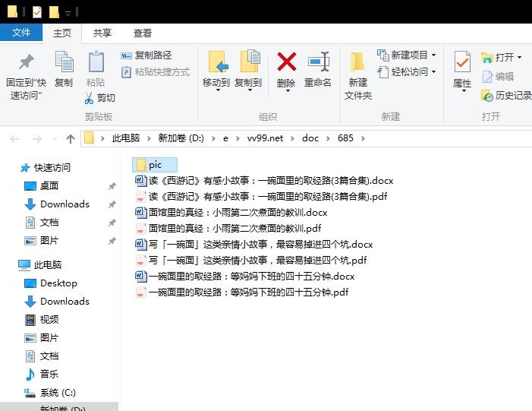
Task: Open the New item dropdown
Action: [407, 55]
